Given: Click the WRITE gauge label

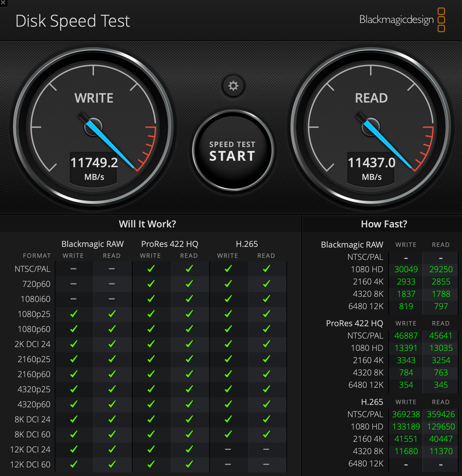Looking at the screenshot, I should click(x=94, y=98).
